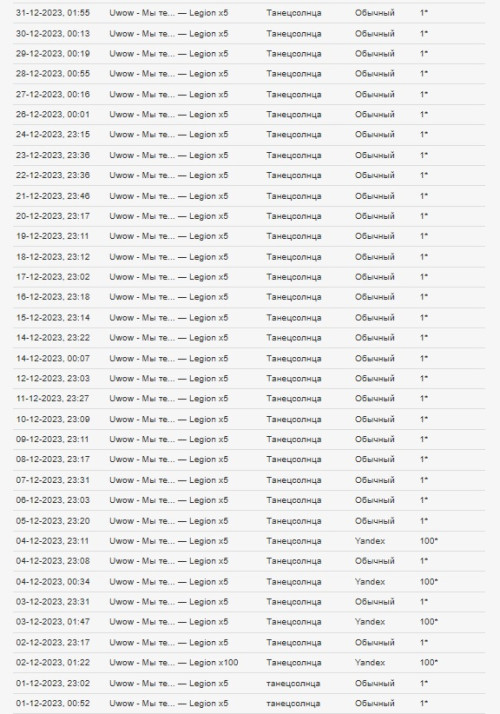Click the date 14-12-2023, 23:22
The image size is (500, 714).
point(53,337)
